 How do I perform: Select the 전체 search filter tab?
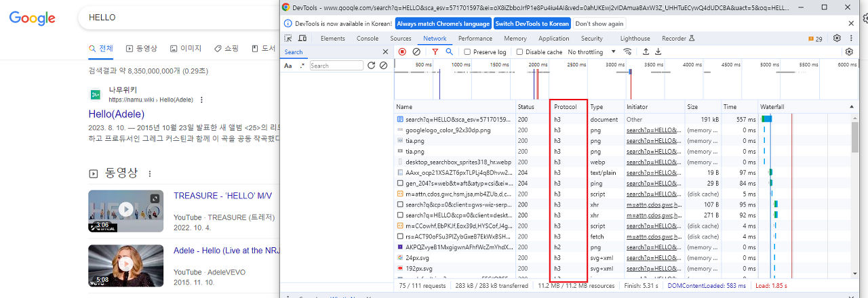(x=101, y=49)
